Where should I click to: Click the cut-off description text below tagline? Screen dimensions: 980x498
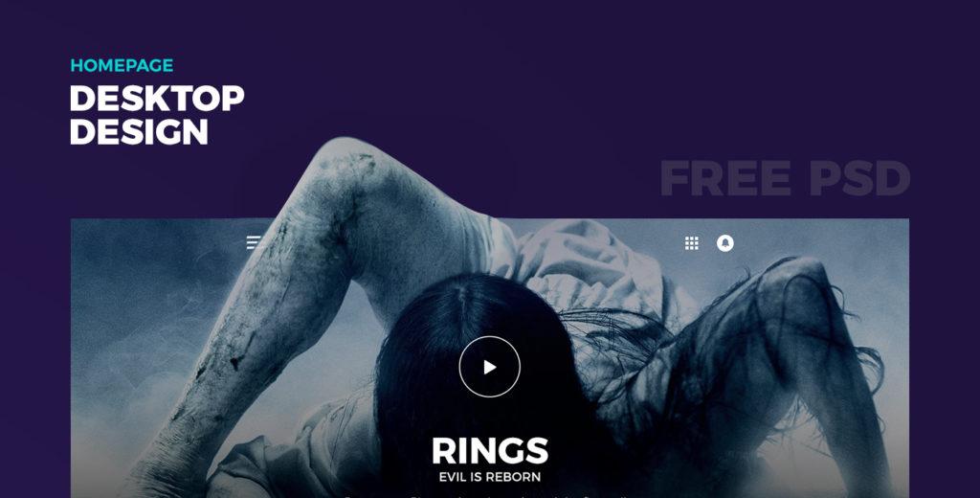point(490,496)
